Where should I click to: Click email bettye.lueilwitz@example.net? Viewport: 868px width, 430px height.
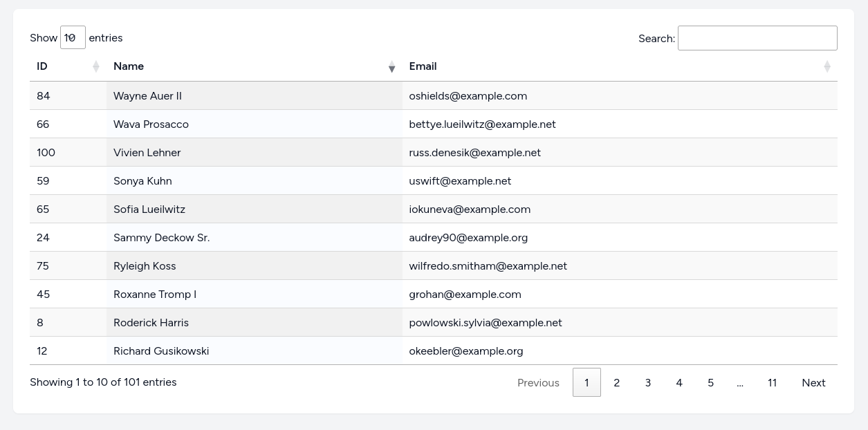point(482,124)
